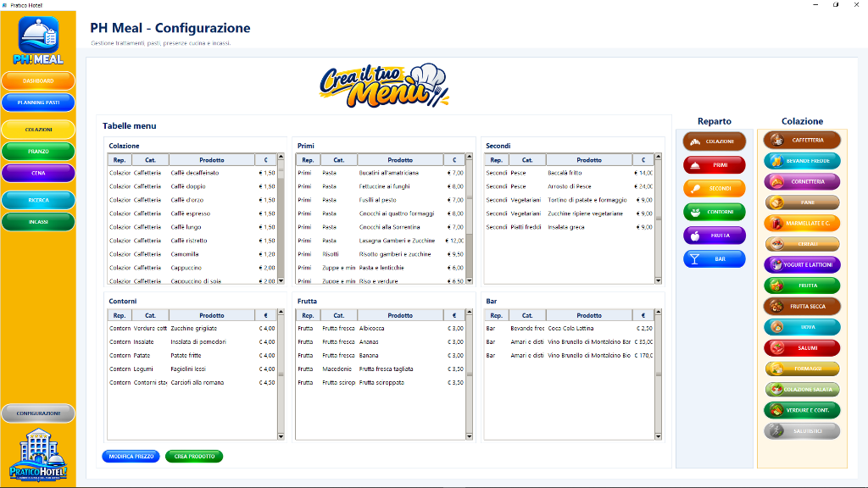
Task: Click Cat. header in Primi table
Action: tap(339, 160)
